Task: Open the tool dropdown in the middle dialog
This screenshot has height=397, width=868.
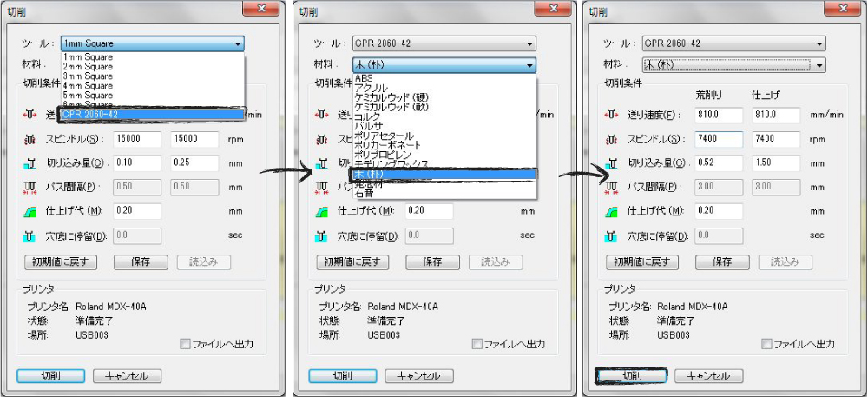Action: coord(529,43)
